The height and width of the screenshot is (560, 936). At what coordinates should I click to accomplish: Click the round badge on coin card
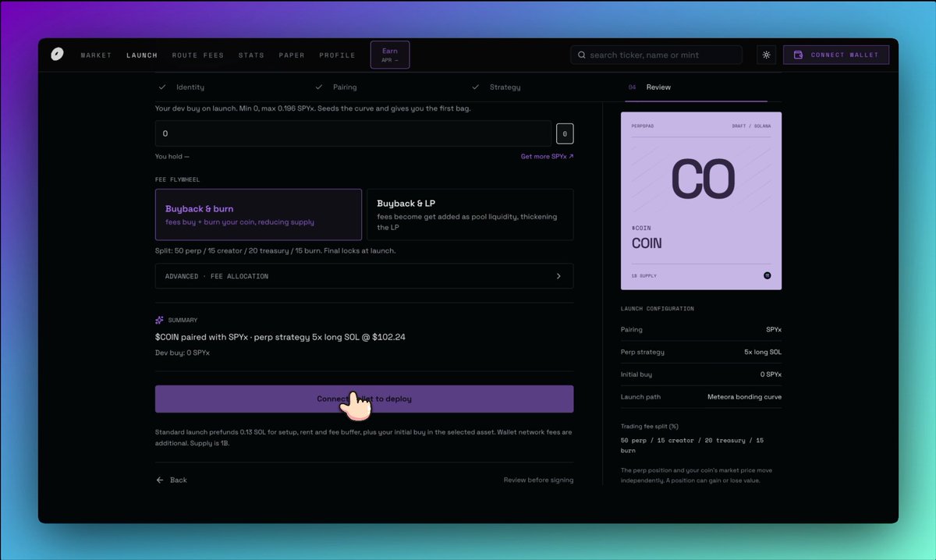pyautogui.click(x=767, y=275)
